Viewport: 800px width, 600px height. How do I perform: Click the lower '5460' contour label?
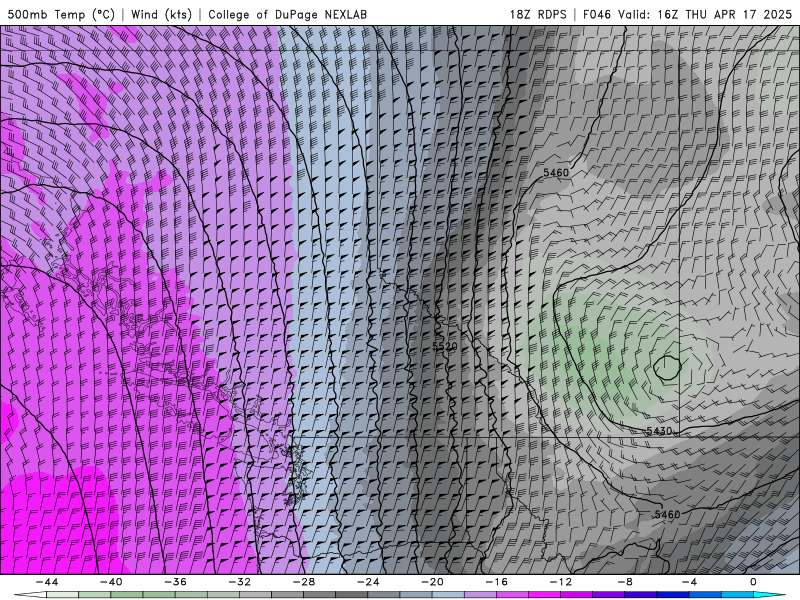[x=667, y=514]
